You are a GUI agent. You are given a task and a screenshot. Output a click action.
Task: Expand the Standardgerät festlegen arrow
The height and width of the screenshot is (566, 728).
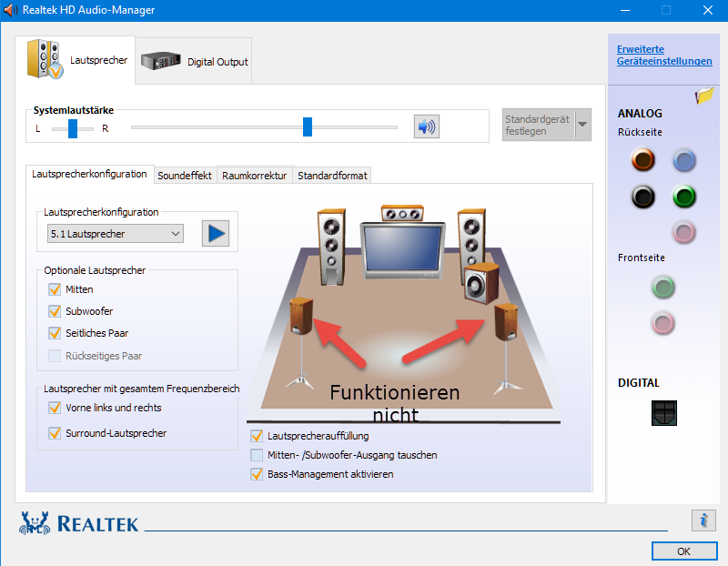pos(583,125)
